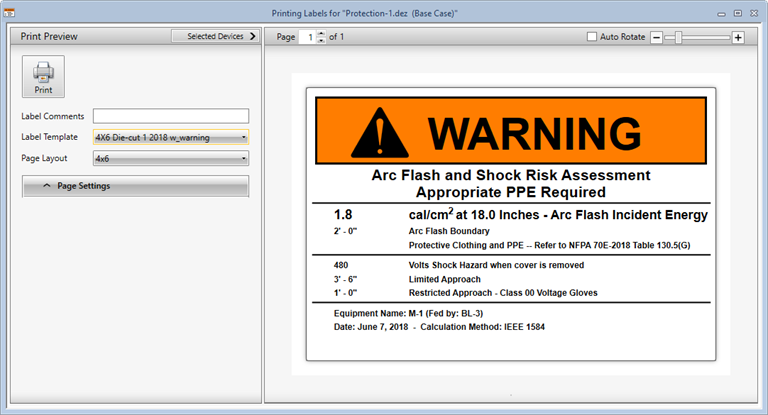Close the Printing Labels window

(755, 13)
